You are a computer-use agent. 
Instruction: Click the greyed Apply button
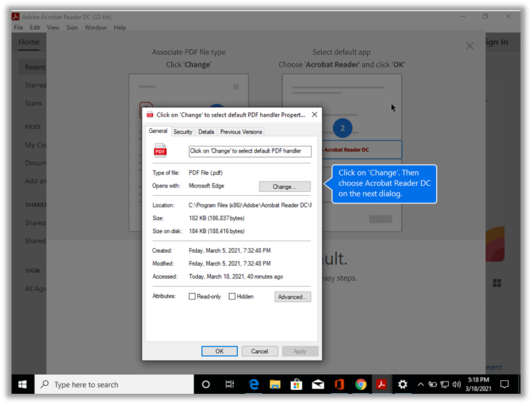tap(300, 351)
